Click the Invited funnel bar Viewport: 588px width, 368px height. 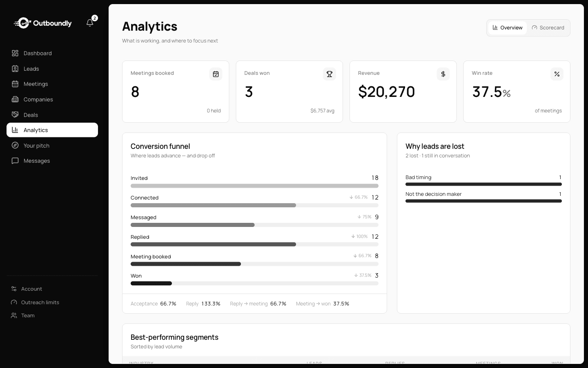pyautogui.click(x=254, y=186)
